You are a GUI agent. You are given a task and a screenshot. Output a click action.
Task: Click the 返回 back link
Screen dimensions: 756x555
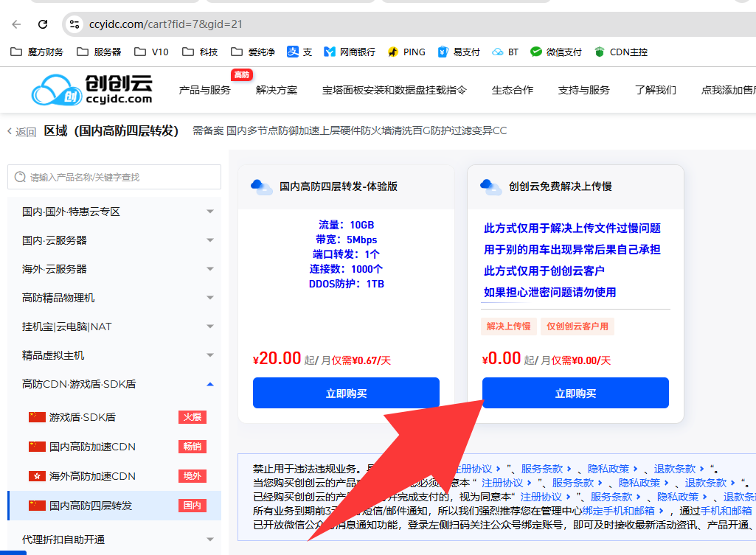click(22, 132)
